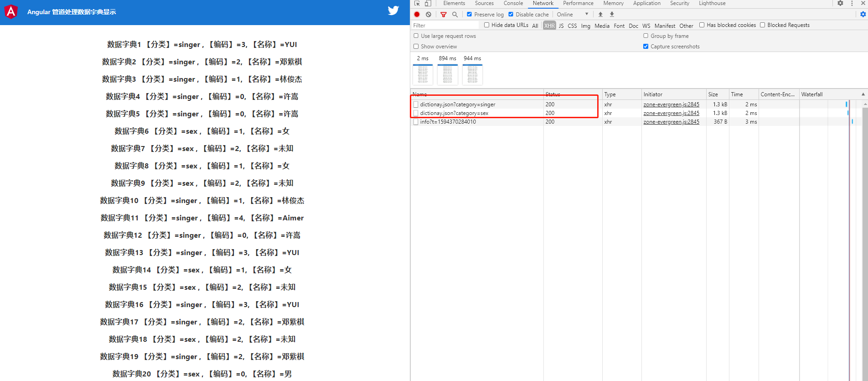
Task: Select the JS request type filter
Action: pyautogui.click(x=561, y=26)
